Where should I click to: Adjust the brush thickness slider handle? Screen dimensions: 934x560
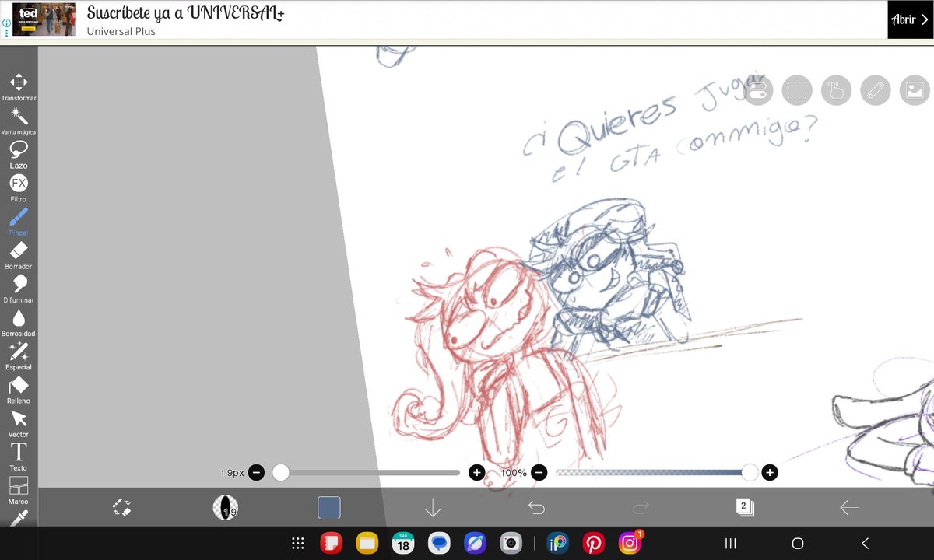click(281, 472)
